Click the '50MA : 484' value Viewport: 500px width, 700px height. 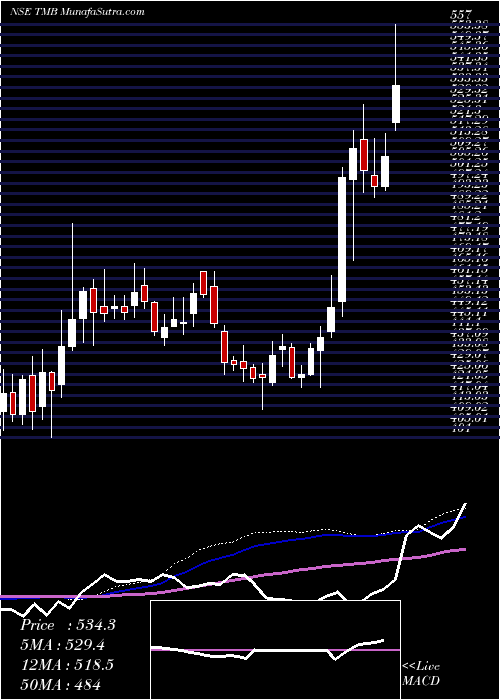pyautogui.click(x=60, y=684)
